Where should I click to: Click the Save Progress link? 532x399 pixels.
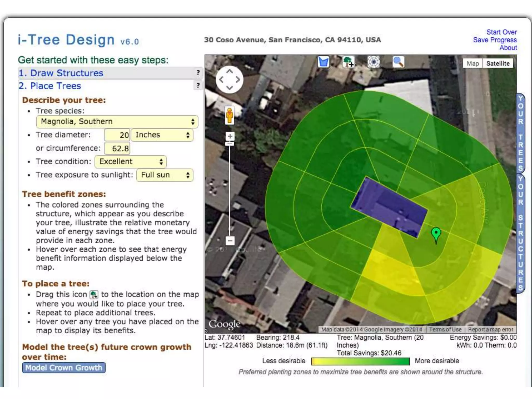495,40
